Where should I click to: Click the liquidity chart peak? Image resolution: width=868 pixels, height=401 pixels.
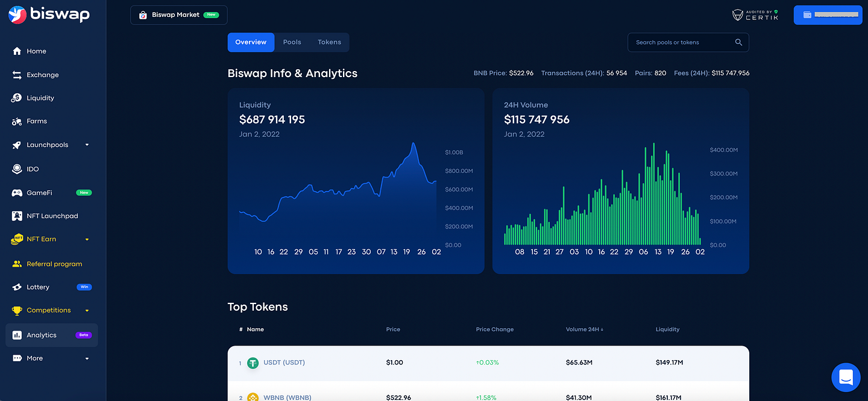[414, 143]
